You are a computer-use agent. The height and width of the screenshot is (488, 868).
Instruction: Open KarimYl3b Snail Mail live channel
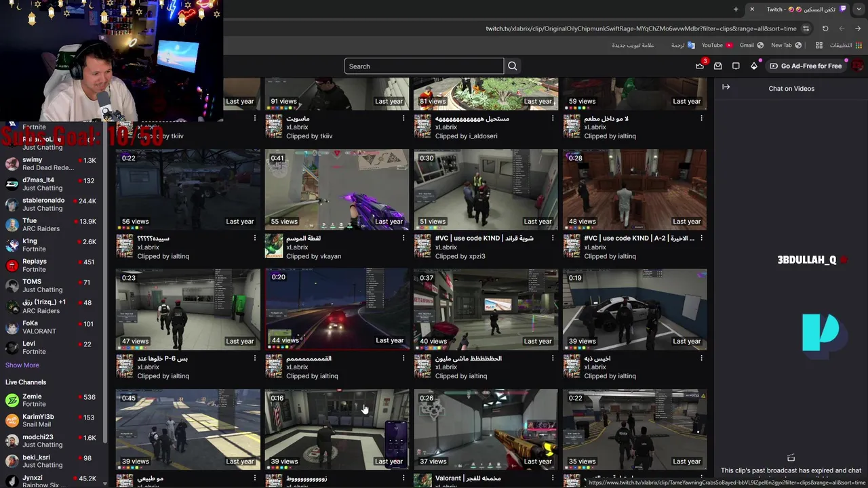pyautogui.click(x=52, y=421)
